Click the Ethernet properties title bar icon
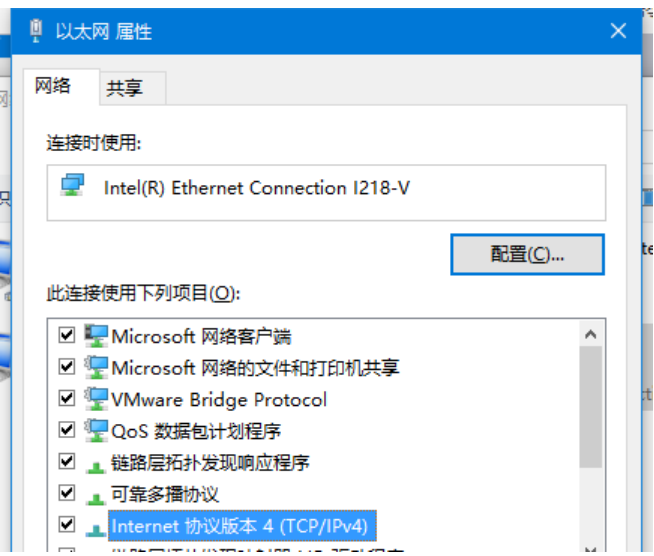The width and height of the screenshot is (654, 556). pyautogui.click(x=36, y=30)
